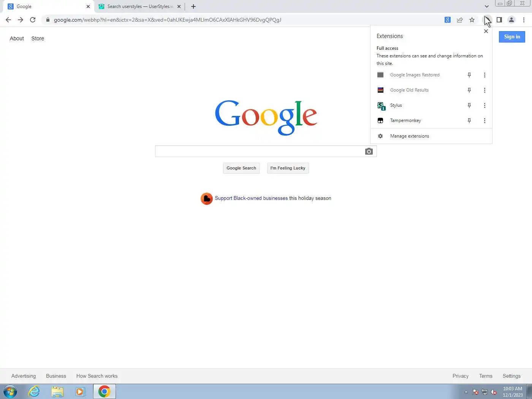Click the muted volume tray icon
Image resolution: width=532 pixels, height=399 pixels.
494,392
